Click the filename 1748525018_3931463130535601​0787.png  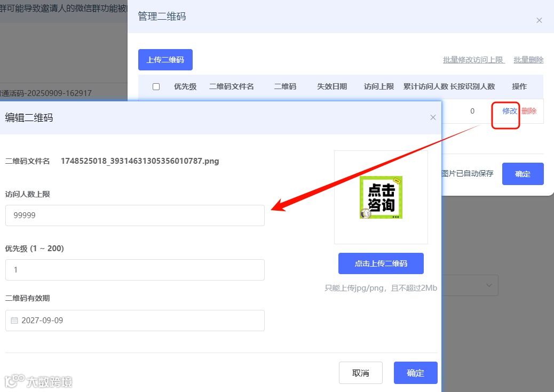click(x=140, y=161)
